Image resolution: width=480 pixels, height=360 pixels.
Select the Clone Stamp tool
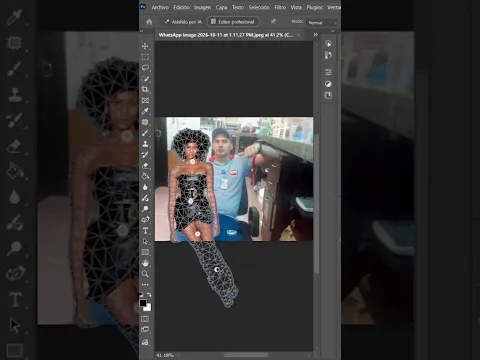click(x=145, y=144)
